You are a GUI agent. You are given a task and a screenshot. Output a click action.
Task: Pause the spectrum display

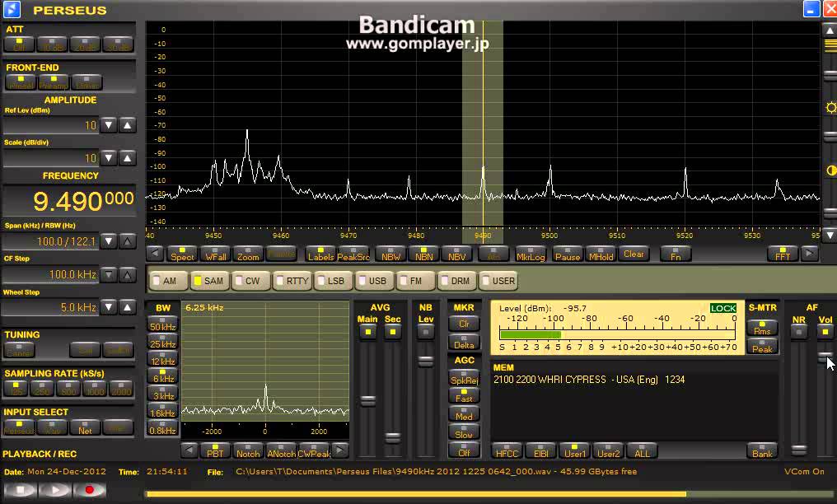(568, 254)
